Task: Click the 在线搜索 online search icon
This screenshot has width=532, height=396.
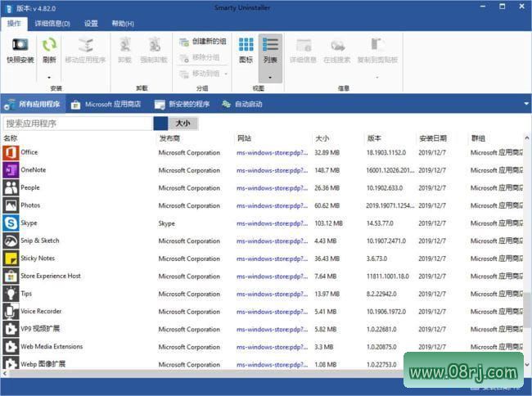Action: pyautogui.click(x=337, y=45)
